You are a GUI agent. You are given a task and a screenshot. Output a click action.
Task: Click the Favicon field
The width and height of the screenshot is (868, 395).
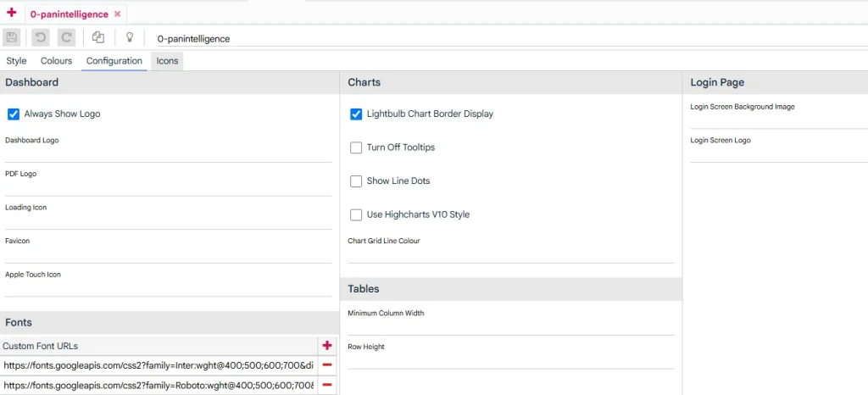(169, 256)
